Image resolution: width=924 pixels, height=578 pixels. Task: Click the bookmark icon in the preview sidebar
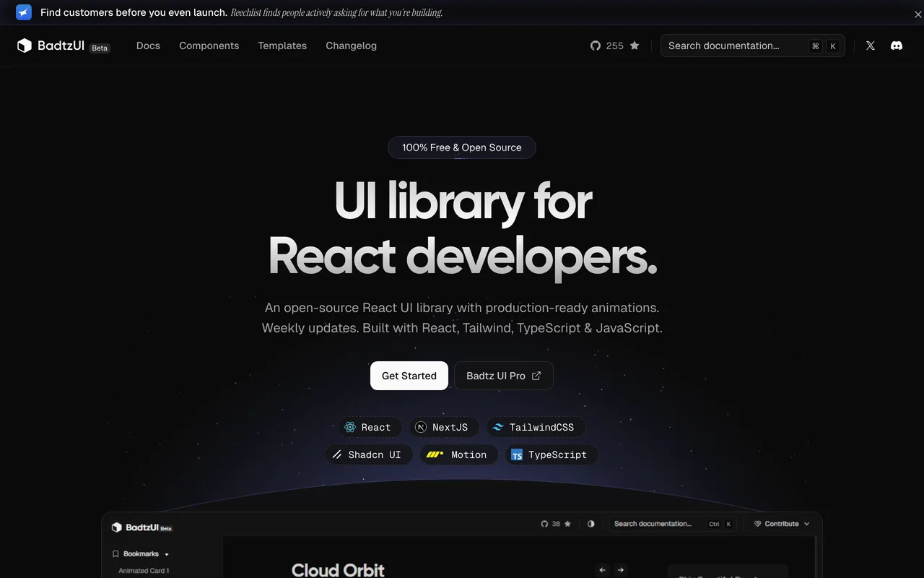[x=115, y=554]
